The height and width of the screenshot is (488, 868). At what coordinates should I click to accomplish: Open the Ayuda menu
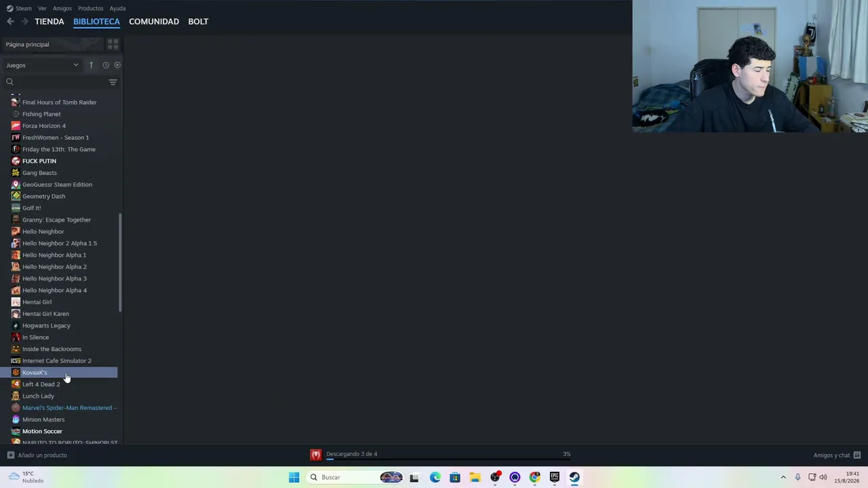point(117,8)
